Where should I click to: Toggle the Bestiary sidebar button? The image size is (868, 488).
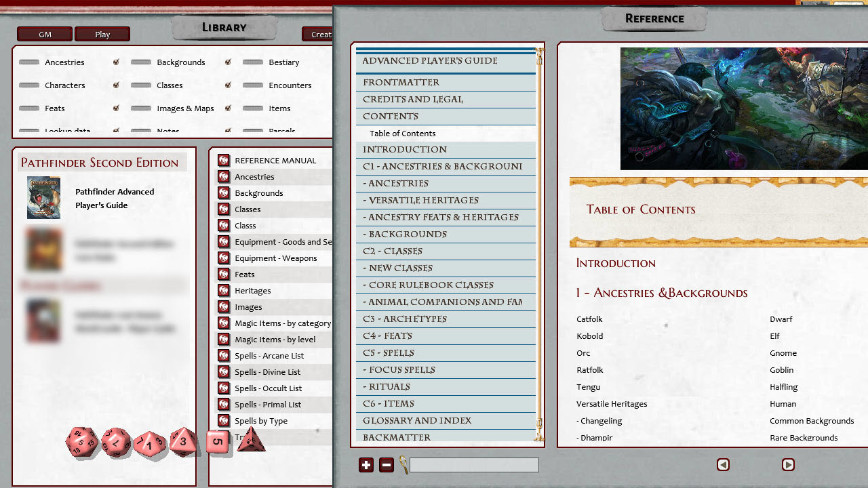[253, 62]
